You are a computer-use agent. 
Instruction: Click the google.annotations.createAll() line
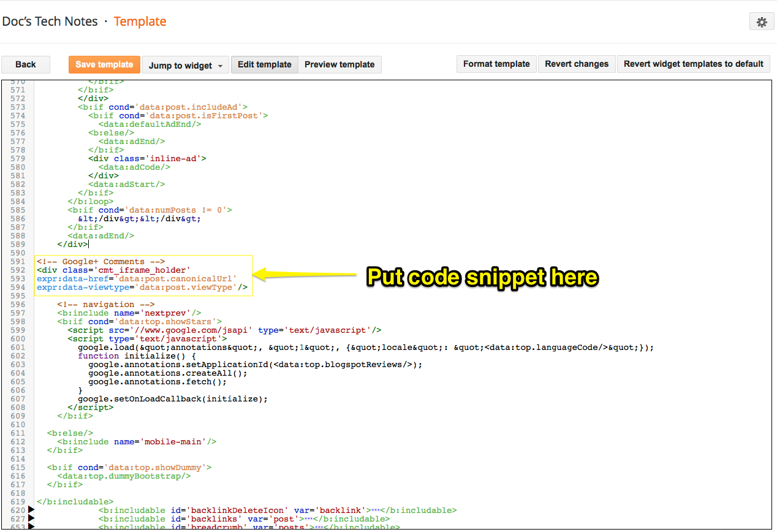[167, 373]
